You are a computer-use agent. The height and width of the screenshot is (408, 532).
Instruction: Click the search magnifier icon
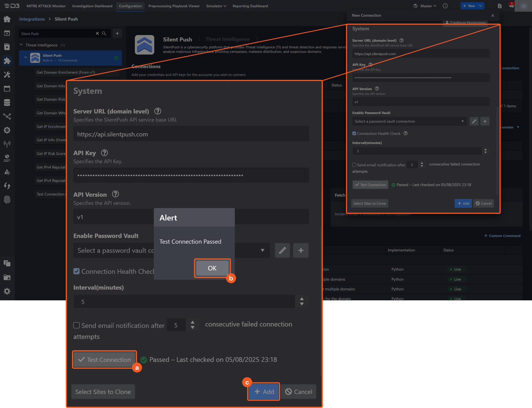pyautogui.click(x=104, y=34)
